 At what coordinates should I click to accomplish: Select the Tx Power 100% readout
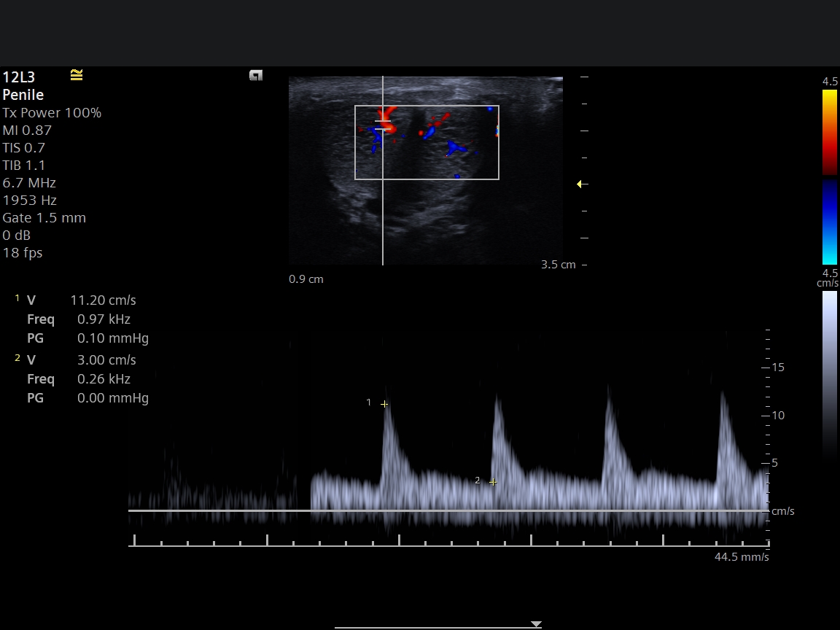(x=52, y=113)
